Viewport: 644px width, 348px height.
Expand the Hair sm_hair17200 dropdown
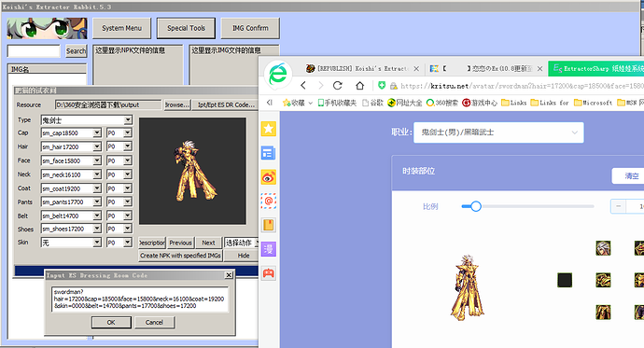tap(97, 146)
